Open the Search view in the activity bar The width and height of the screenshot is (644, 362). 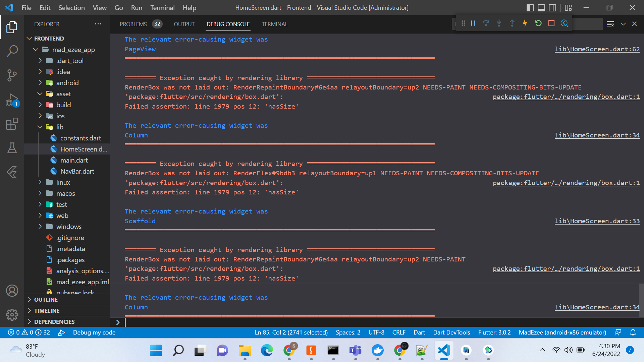pyautogui.click(x=12, y=51)
